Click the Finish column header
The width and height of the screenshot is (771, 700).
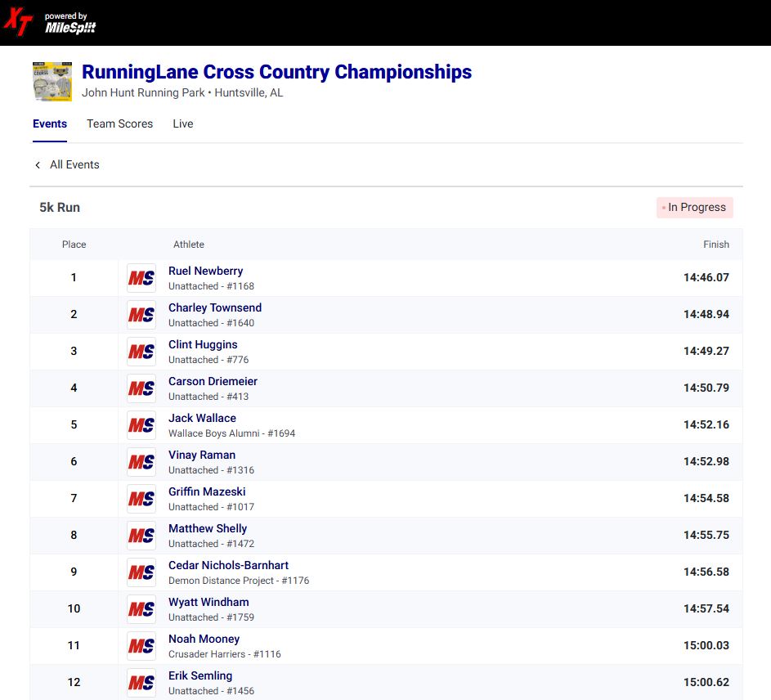tap(716, 245)
